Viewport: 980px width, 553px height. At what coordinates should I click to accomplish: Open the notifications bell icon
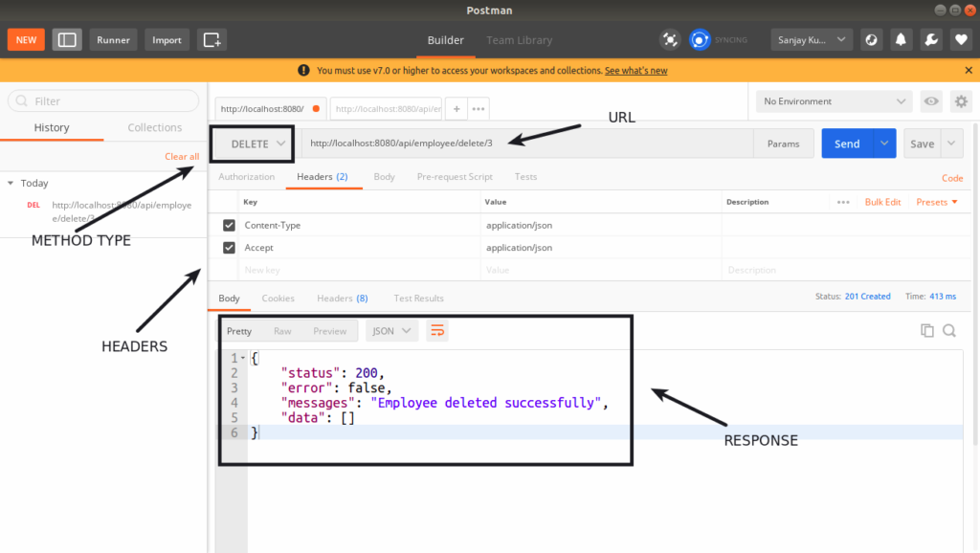901,39
